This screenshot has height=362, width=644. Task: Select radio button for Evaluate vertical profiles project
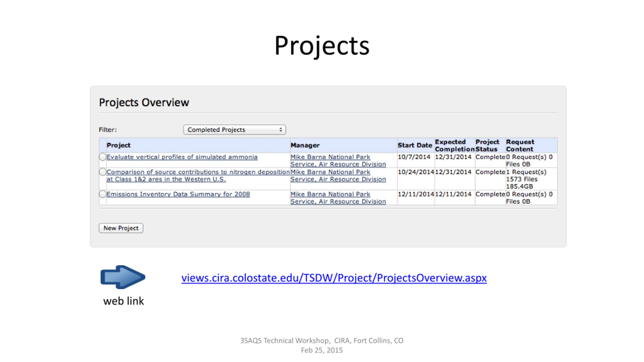(102, 157)
